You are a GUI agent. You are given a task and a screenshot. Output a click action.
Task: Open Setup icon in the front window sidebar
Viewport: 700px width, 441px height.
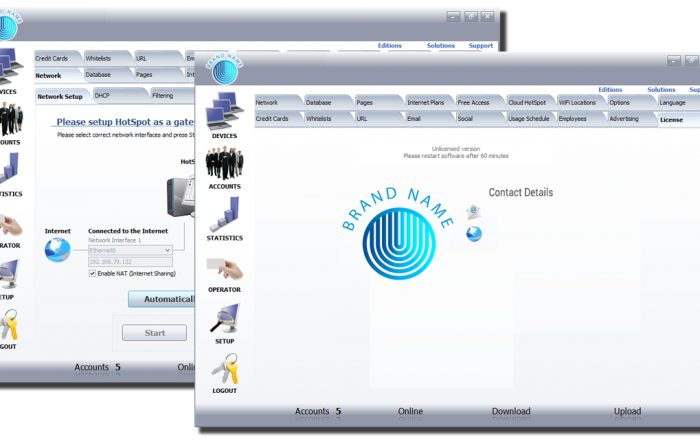tap(224, 319)
